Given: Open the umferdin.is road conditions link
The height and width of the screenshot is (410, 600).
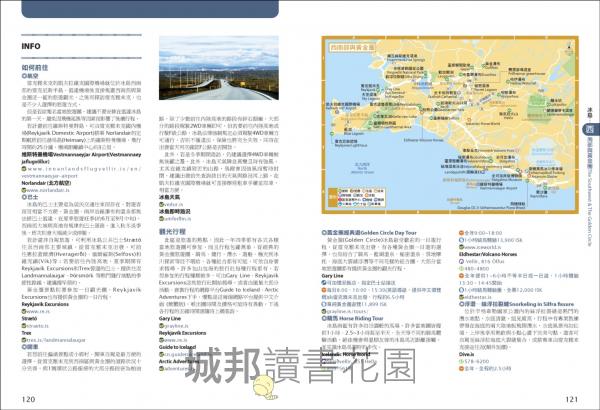Looking at the screenshot, I should [177, 219].
